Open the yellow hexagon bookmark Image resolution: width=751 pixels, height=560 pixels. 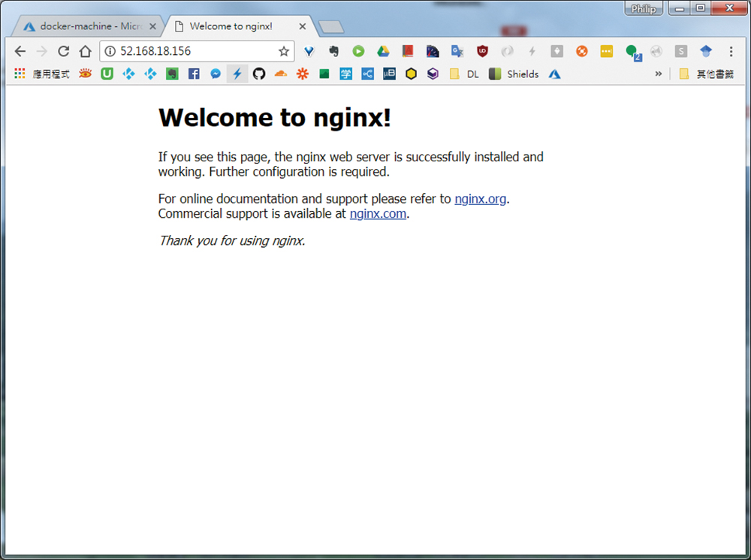coord(411,74)
